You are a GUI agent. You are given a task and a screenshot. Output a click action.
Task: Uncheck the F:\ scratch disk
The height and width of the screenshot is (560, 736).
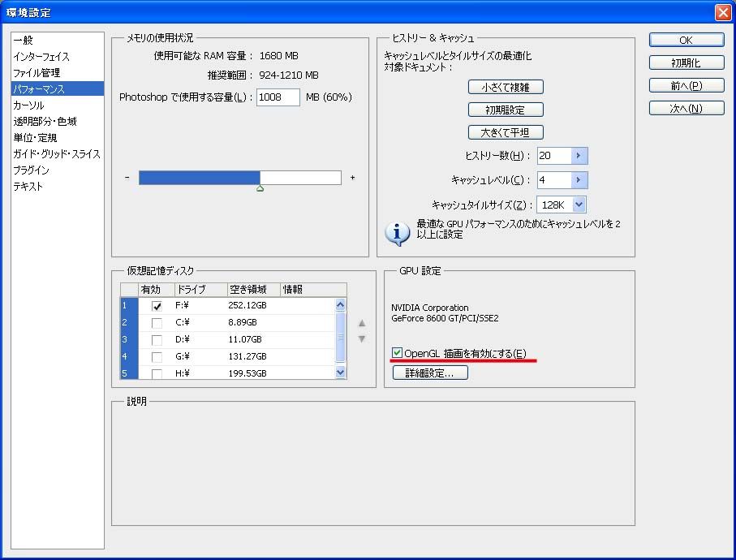pyautogui.click(x=158, y=306)
